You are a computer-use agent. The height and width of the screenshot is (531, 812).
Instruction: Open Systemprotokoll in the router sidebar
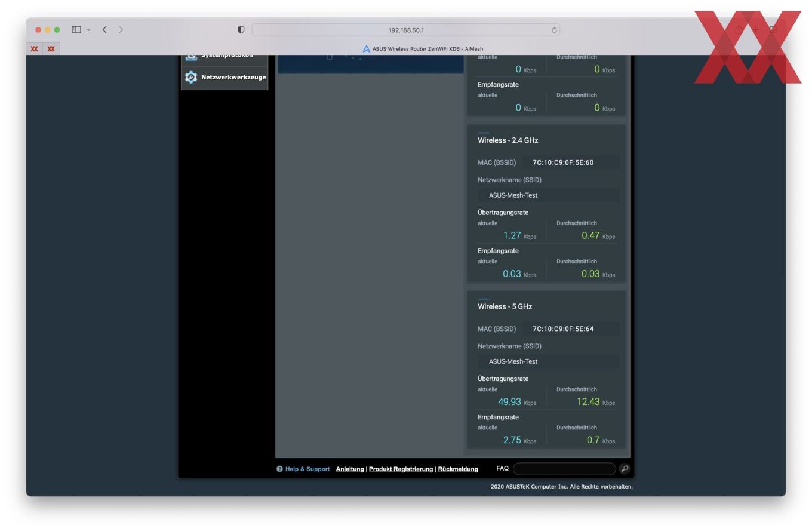(224, 59)
